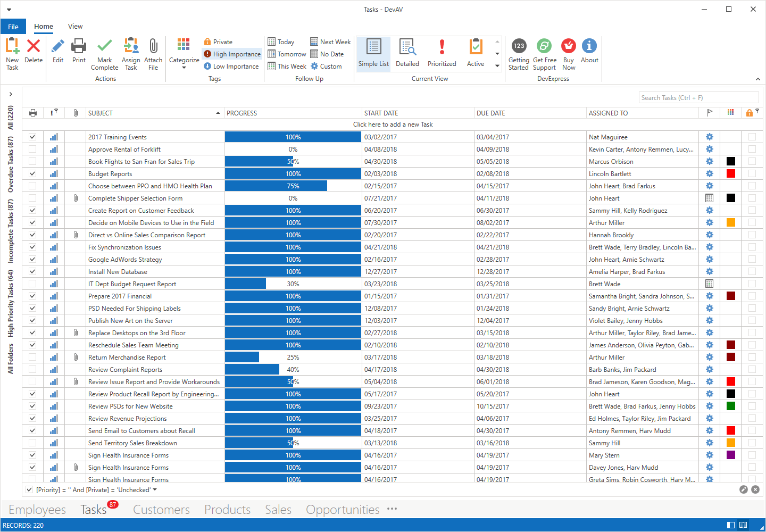Open the Prioritized view
The height and width of the screenshot is (532, 766).
coord(442,53)
